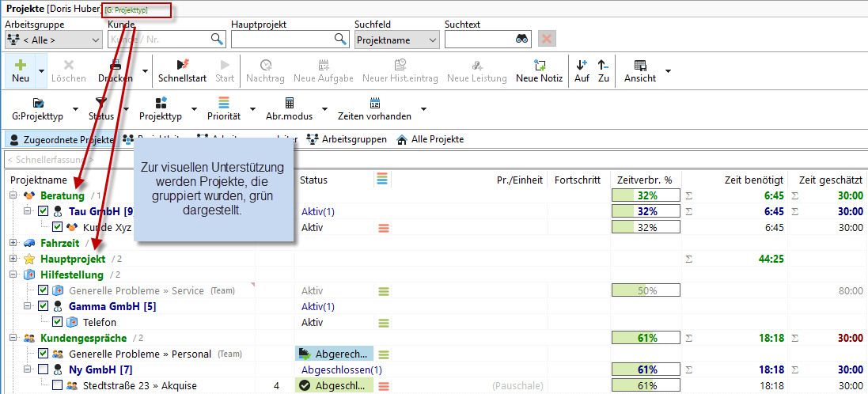Toggle the Telefon project checkbox
Image resolution: width=868 pixels, height=394 pixels.
(x=58, y=322)
